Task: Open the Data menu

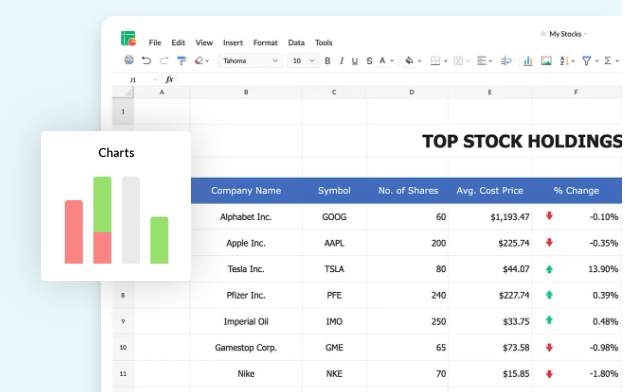Action: click(296, 43)
